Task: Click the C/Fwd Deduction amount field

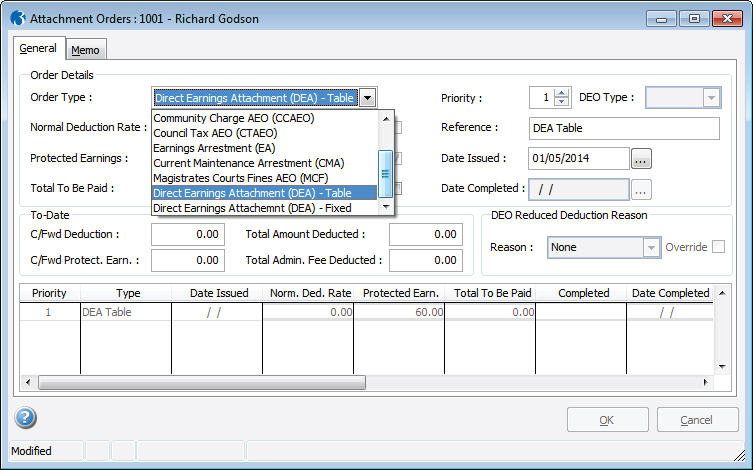Action: [x=188, y=234]
